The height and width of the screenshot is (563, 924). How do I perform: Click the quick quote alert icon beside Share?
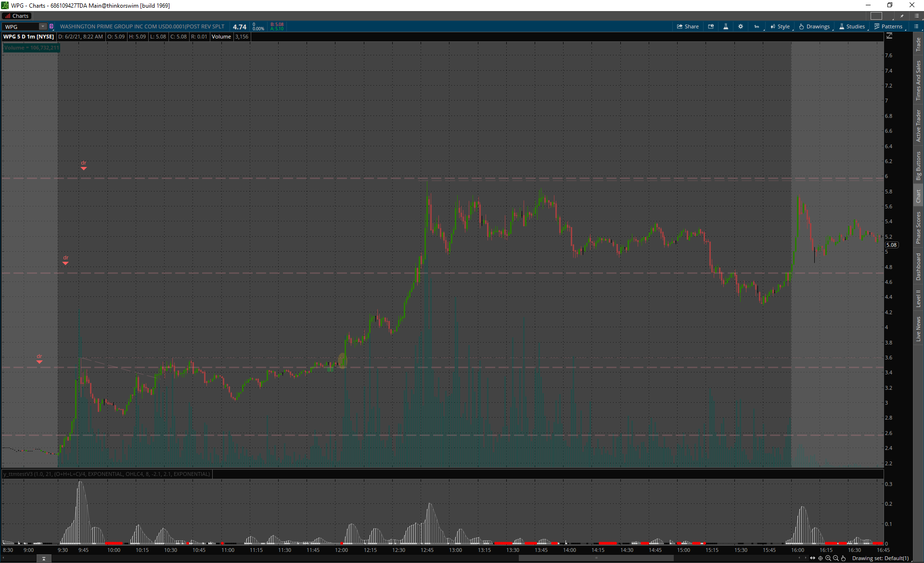[x=711, y=27]
